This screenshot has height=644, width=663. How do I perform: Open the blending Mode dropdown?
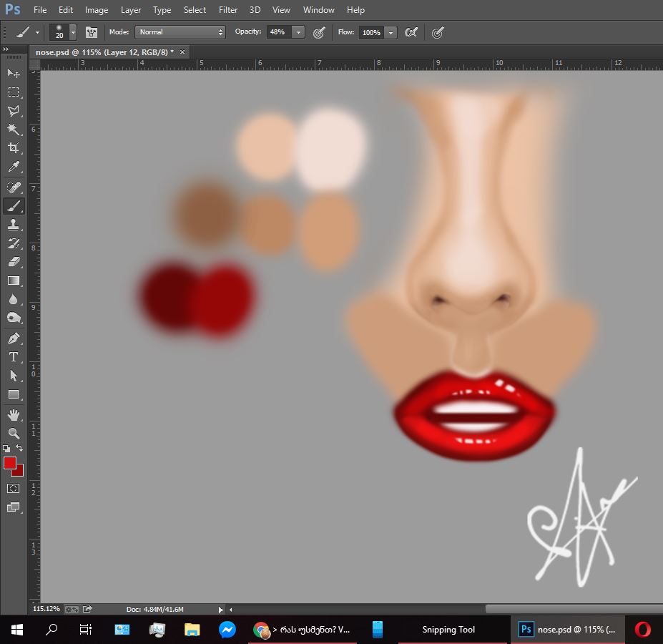point(180,32)
